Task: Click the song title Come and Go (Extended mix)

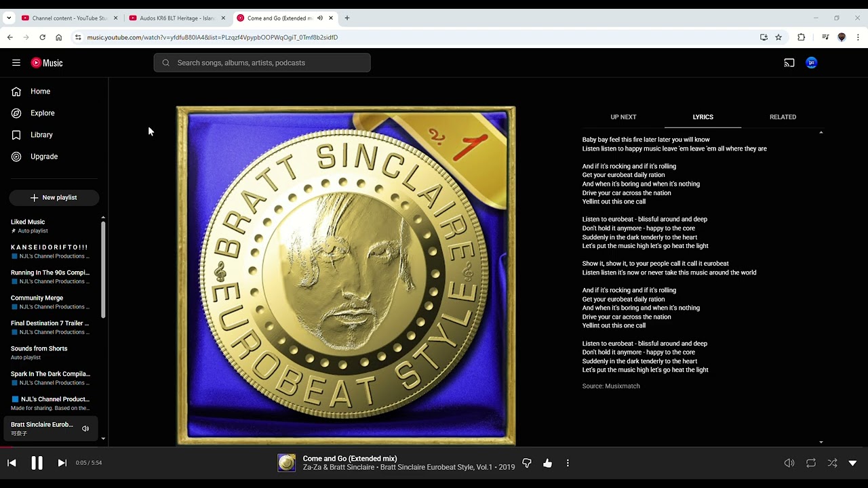Action: [x=350, y=459]
